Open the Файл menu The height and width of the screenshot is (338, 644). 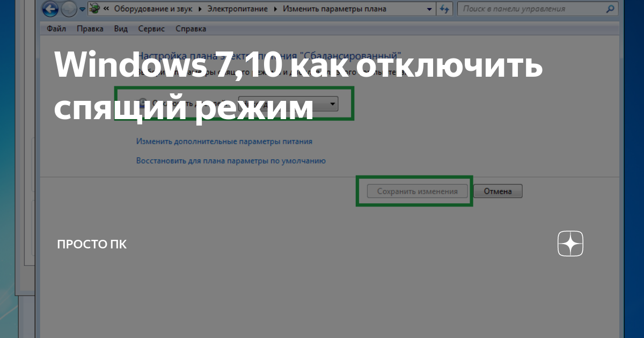(x=57, y=29)
